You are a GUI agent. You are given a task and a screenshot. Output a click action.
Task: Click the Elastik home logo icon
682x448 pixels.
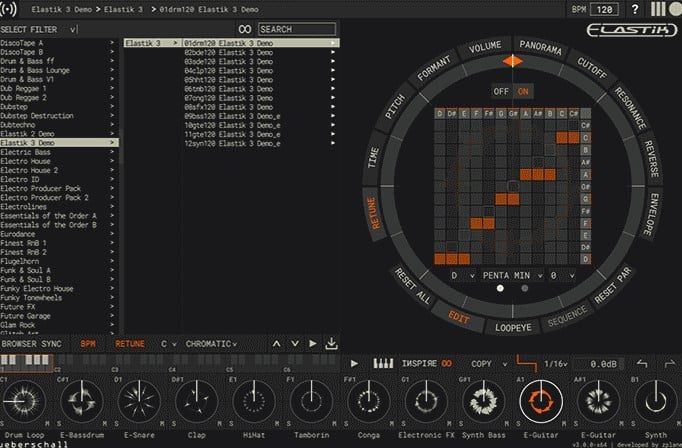[x=9, y=9]
